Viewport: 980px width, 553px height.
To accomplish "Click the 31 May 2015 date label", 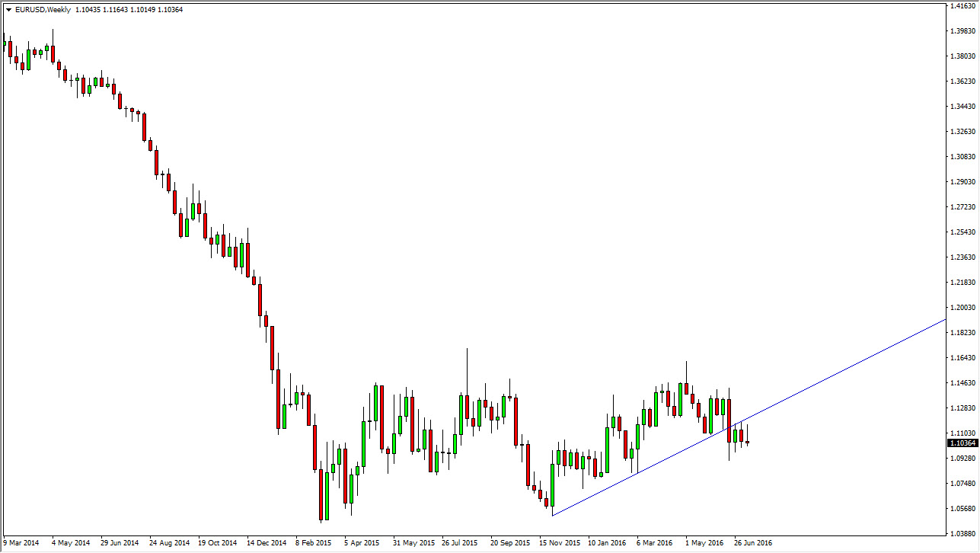I will tap(413, 543).
